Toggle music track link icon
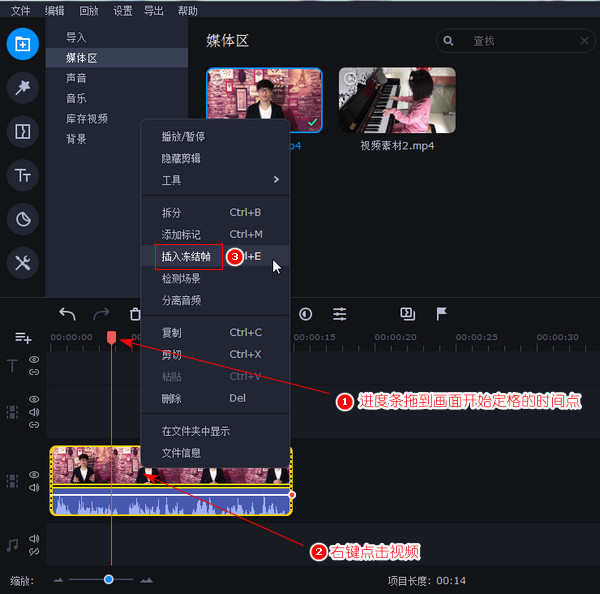Image resolution: width=600 pixels, height=594 pixels. (34, 552)
